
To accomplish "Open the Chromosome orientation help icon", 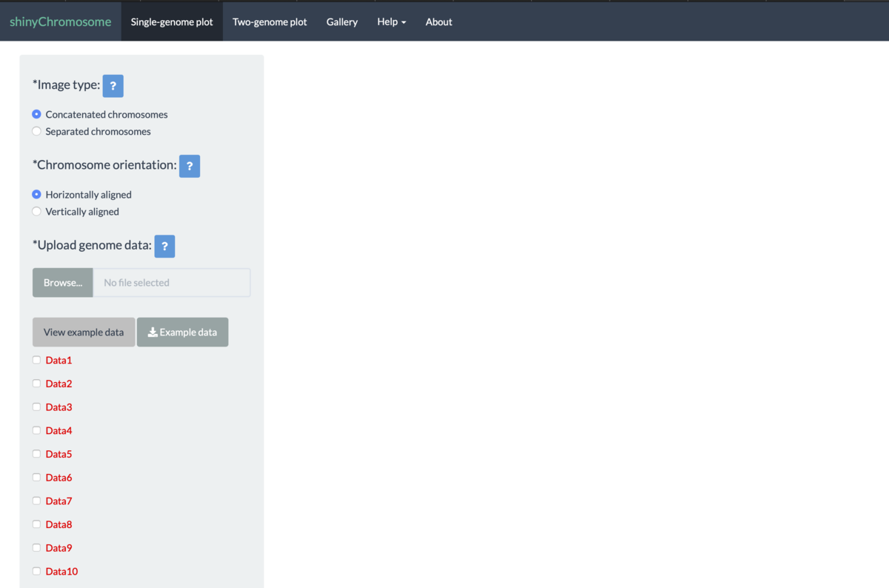I will [190, 166].
